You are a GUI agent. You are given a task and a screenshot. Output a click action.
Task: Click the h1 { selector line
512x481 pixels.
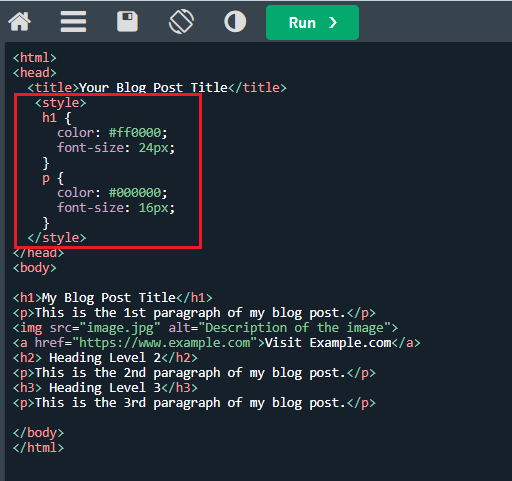coord(57,118)
